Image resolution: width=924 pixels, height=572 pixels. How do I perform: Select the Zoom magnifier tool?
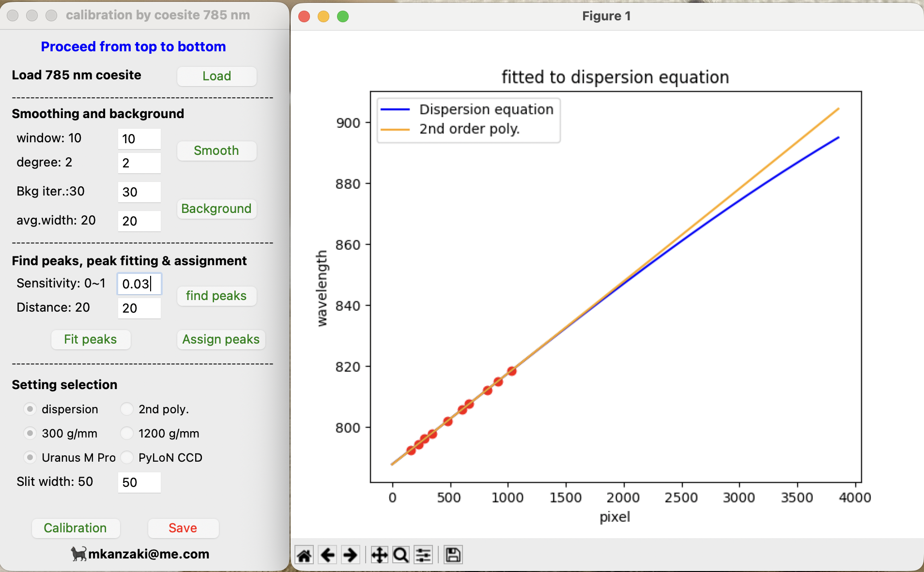point(401,555)
